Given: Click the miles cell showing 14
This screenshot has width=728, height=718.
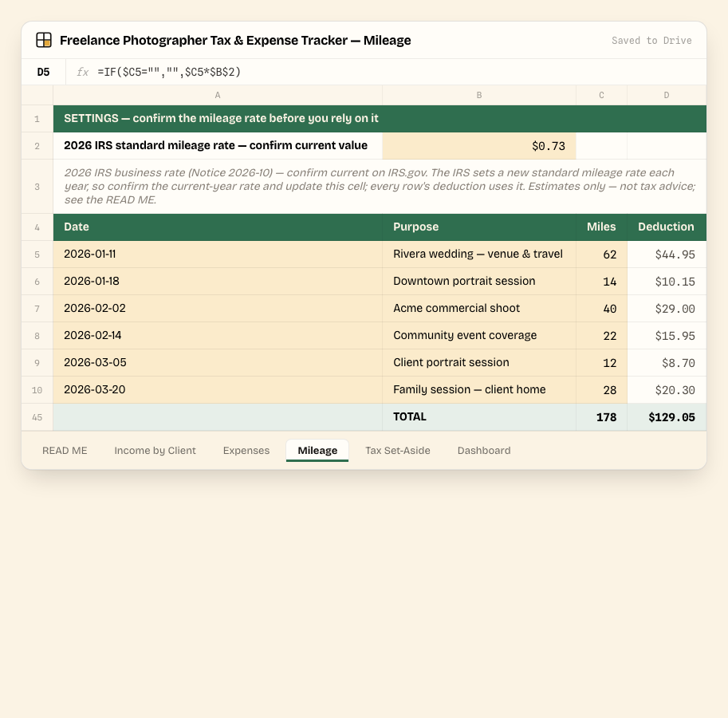Looking at the screenshot, I should pyautogui.click(x=602, y=282).
